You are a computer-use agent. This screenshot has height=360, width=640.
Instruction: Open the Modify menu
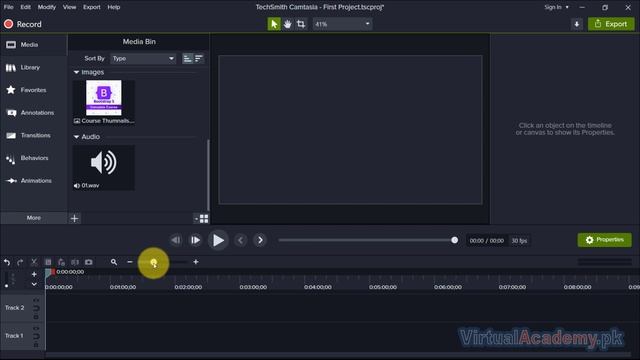[x=47, y=7]
